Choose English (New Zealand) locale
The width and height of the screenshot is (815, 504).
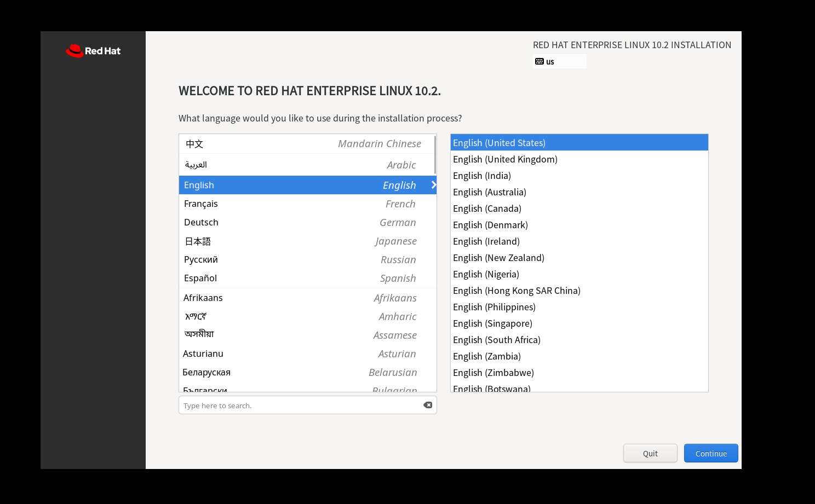[x=579, y=258]
